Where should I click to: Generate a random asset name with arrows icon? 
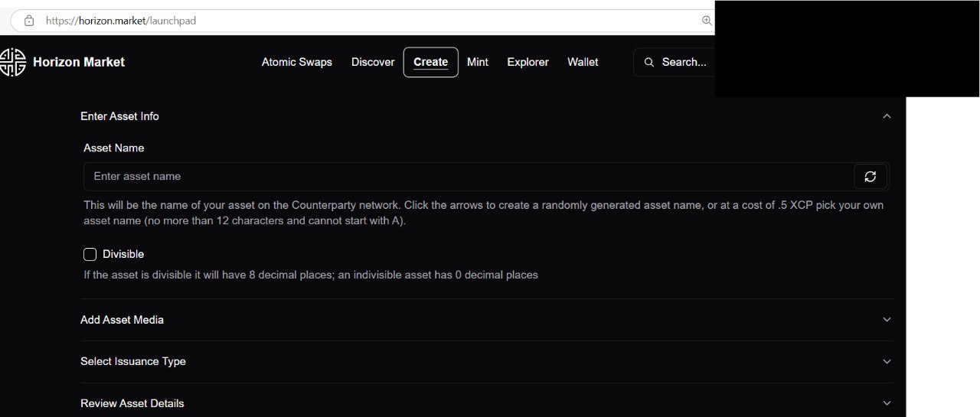pos(870,177)
